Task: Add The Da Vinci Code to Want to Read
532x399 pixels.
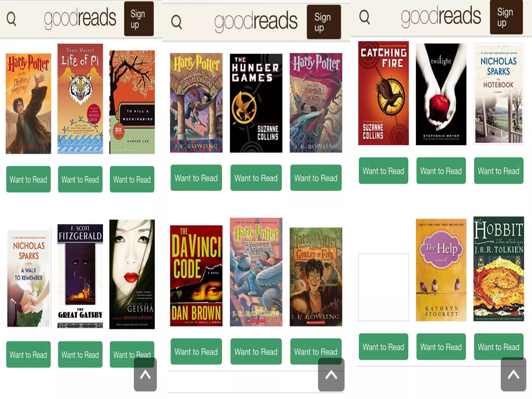Action: 196,351
